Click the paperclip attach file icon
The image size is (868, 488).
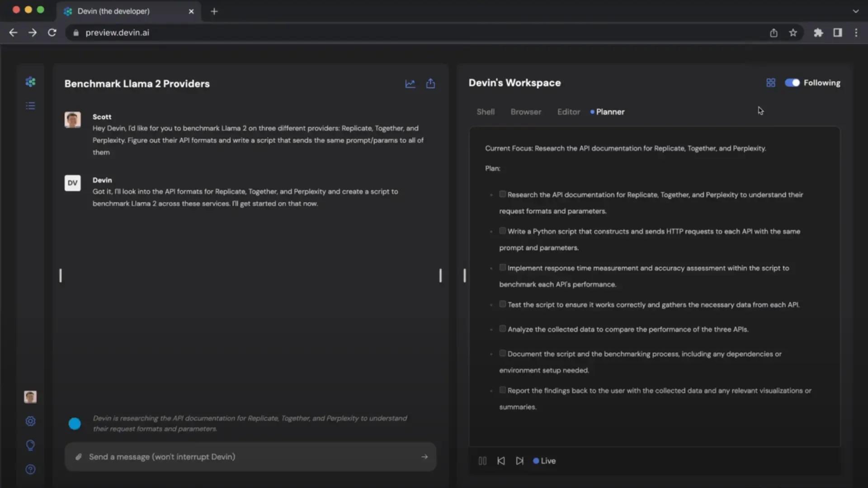coord(78,457)
